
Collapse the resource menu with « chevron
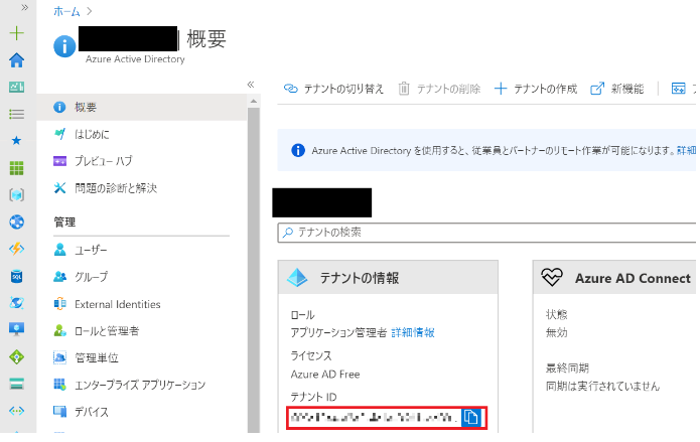pyautogui.click(x=251, y=84)
